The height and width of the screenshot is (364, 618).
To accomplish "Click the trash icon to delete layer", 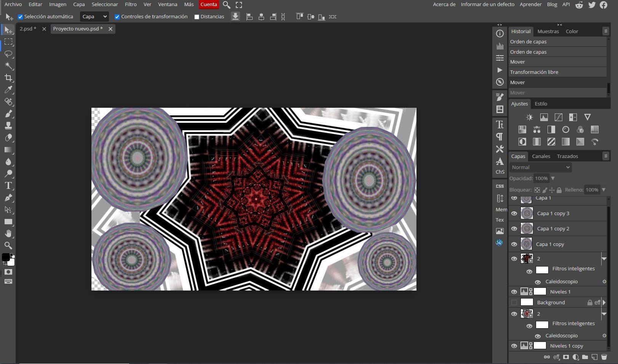I will pyautogui.click(x=604, y=357).
